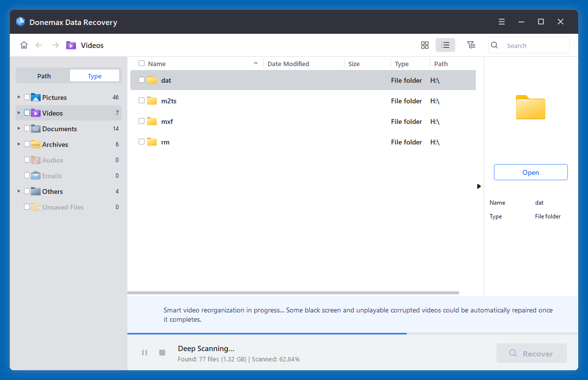The height and width of the screenshot is (380, 588).
Task: Check the dat folder checkbox
Action: click(142, 80)
